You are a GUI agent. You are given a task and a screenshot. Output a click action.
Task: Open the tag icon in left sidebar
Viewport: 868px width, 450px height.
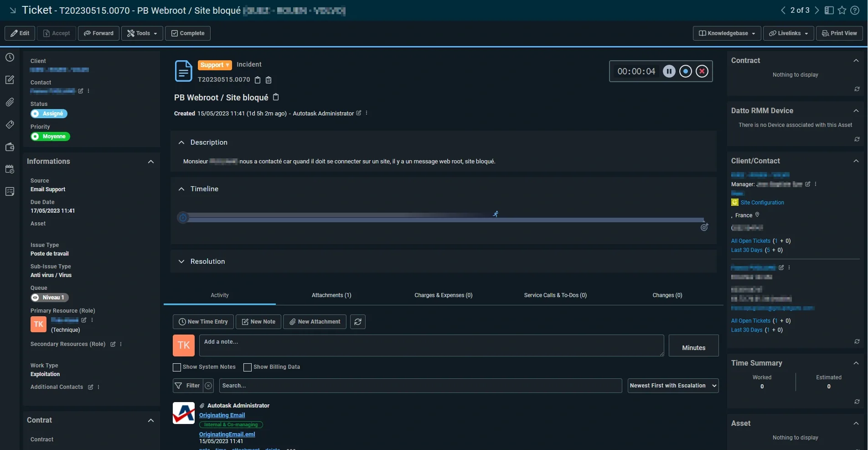click(x=10, y=125)
